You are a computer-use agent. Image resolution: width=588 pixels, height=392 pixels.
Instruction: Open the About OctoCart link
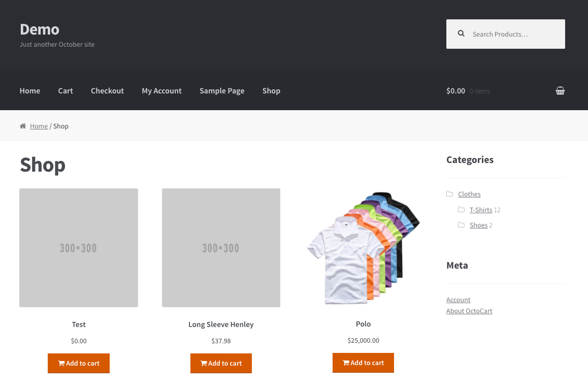pyautogui.click(x=469, y=311)
